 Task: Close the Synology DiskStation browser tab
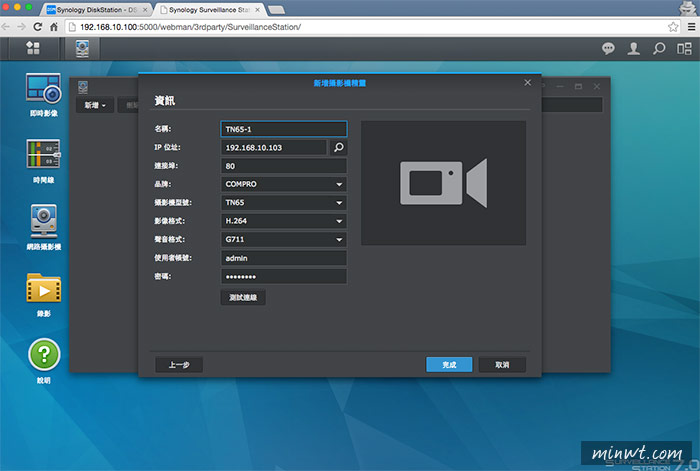pyautogui.click(x=145, y=9)
